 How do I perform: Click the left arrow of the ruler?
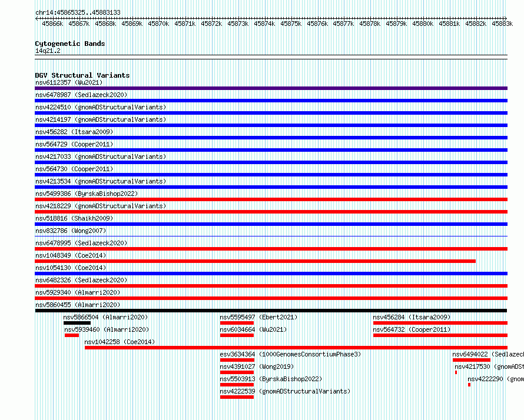click(37, 18)
